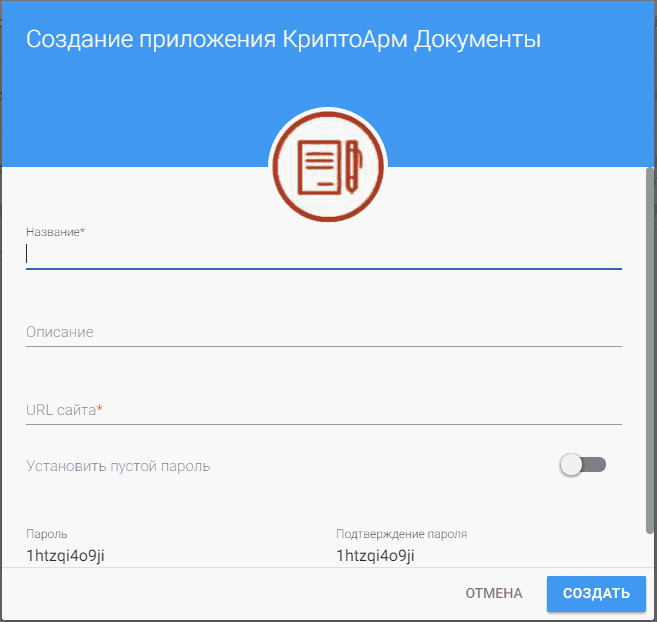This screenshot has width=657, height=622.
Task: Click the Установить пустой пароль label
Action: (x=118, y=466)
